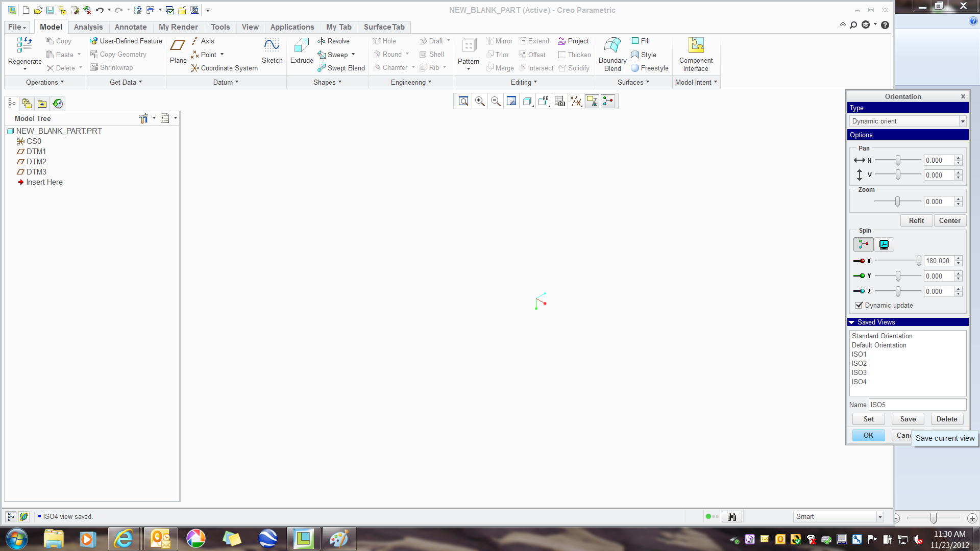This screenshot has width=980, height=551.
Task: Open the Style surface tool
Action: click(x=644, y=55)
